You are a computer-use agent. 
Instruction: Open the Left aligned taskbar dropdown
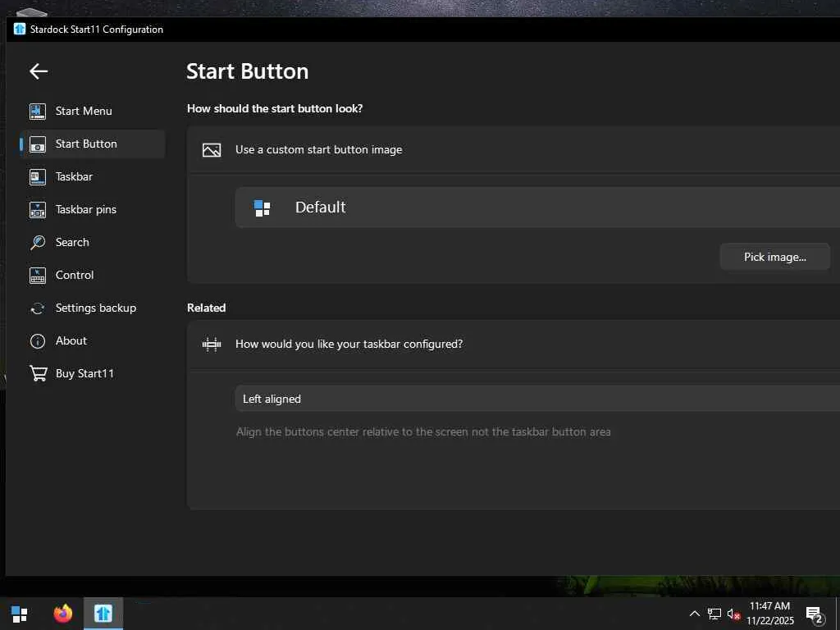point(537,399)
